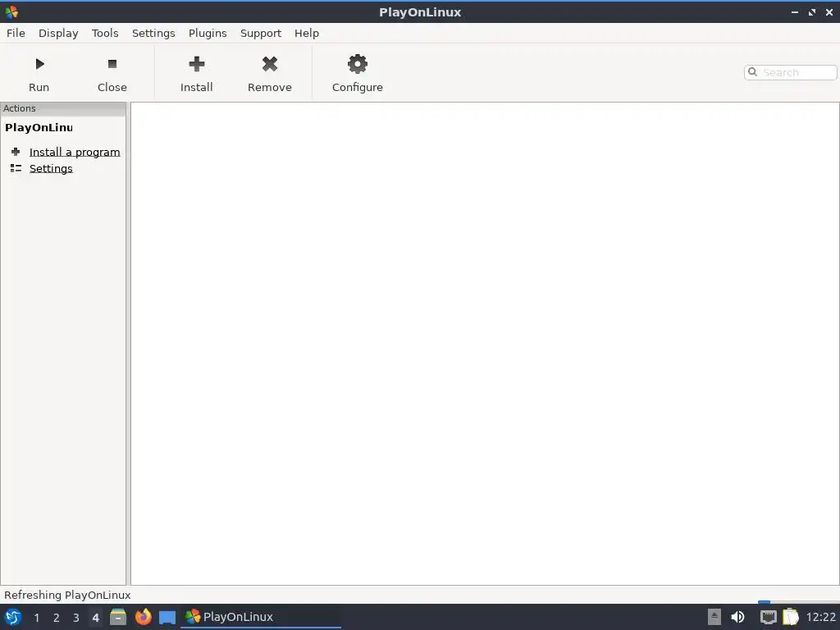Viewport: 840px width, 630px height.
Task: Open the Display menu
Action: 58,33
